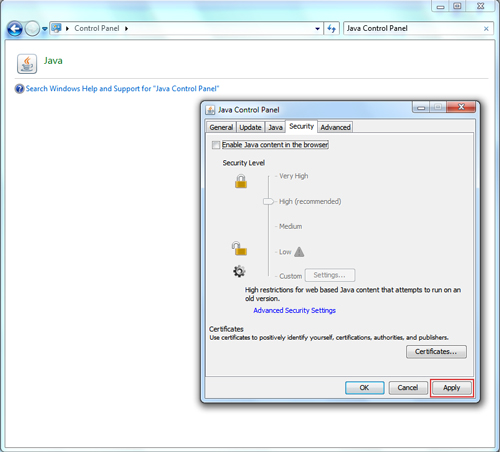500x452 pixels.
Task: Click the refresh arrows icon by address bar
Action: (331, 29)
